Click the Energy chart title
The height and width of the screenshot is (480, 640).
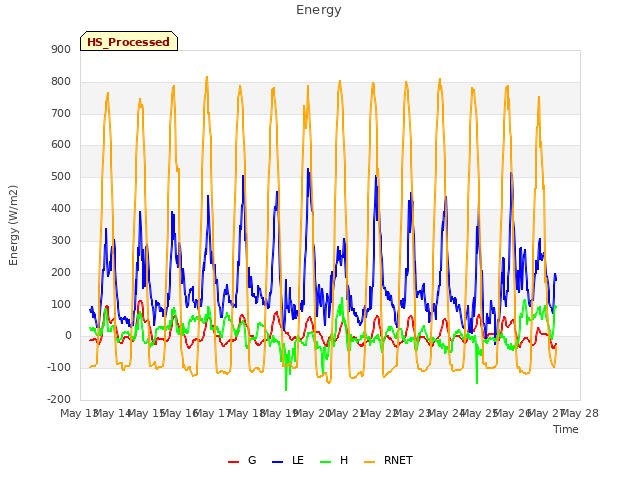319,10
